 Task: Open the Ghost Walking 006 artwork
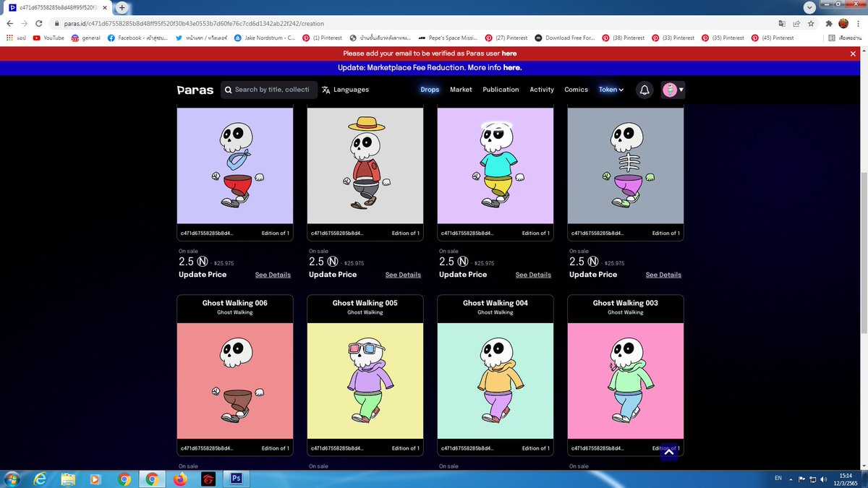click(x=235, y=381)
